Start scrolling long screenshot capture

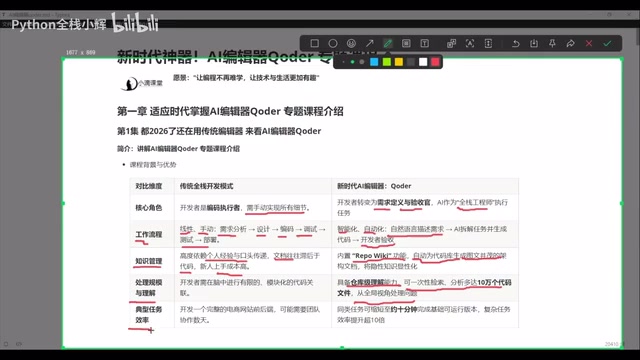click(488, 43)
